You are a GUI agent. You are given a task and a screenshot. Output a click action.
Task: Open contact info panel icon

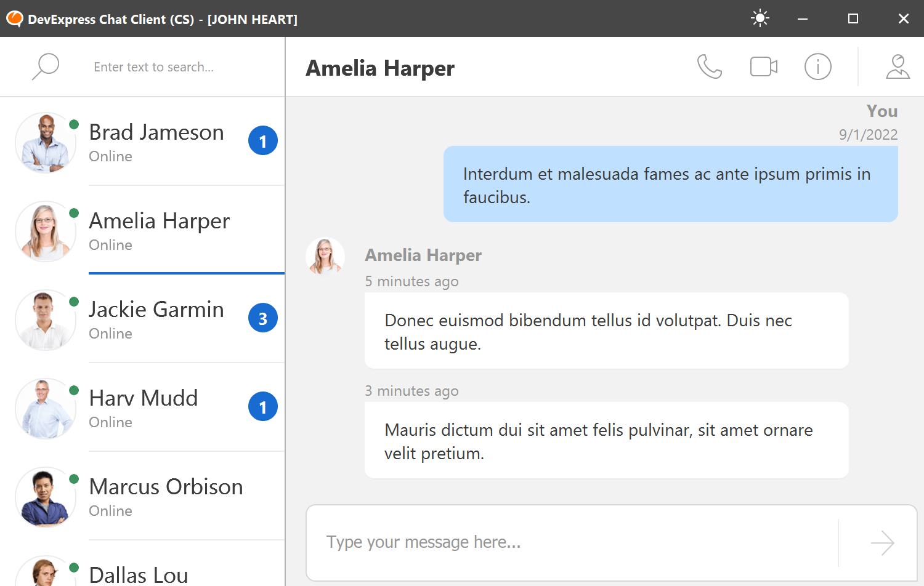click(x=817, y=66)
